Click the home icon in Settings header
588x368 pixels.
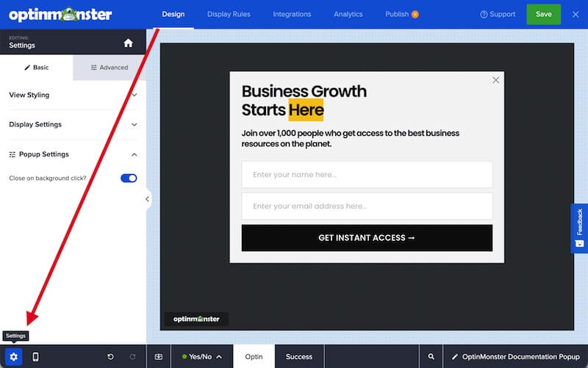[128, 43]
